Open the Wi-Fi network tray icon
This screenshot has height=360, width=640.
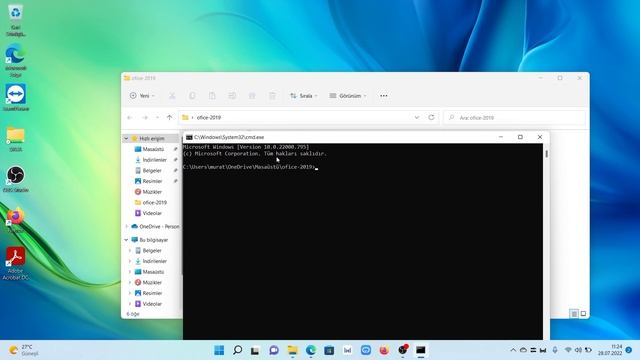pos(568,350)
